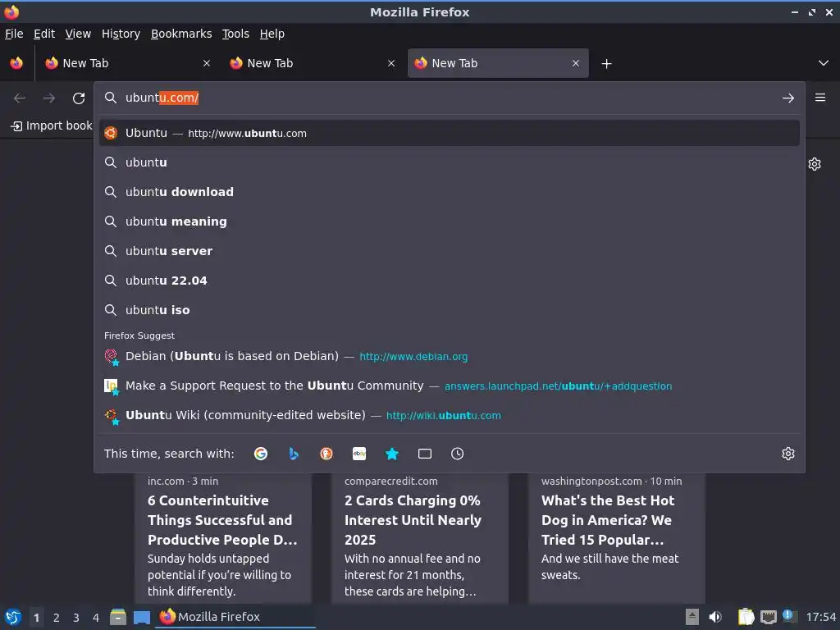The height and width of the screenshot is (630, 840).
Task: Open Ubuntu Wiki bookmark suggestion
Action: (449, 415)
